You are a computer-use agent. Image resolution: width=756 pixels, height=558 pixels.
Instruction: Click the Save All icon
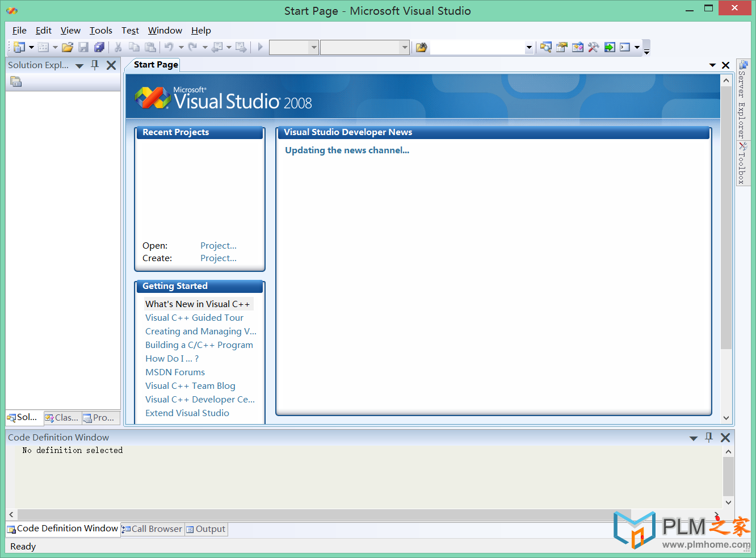tap(99, 47)
